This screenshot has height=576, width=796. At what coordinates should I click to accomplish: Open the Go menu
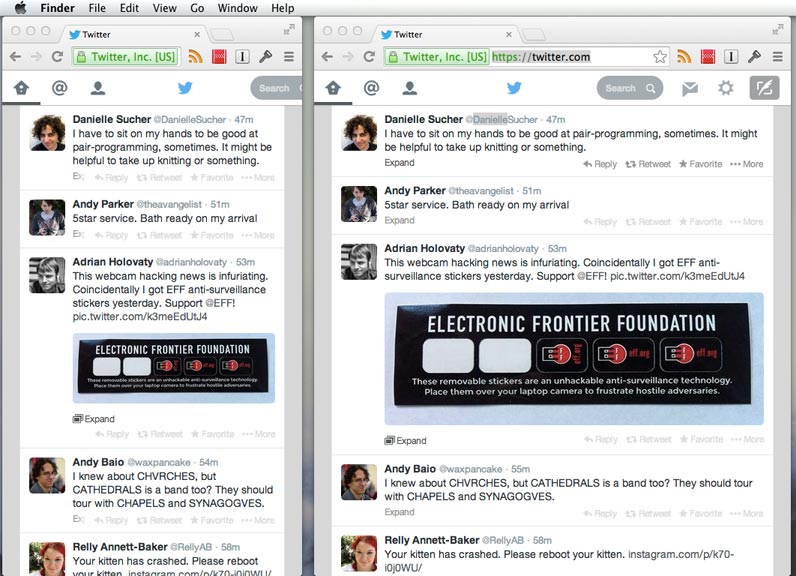[x=197, y=8]
